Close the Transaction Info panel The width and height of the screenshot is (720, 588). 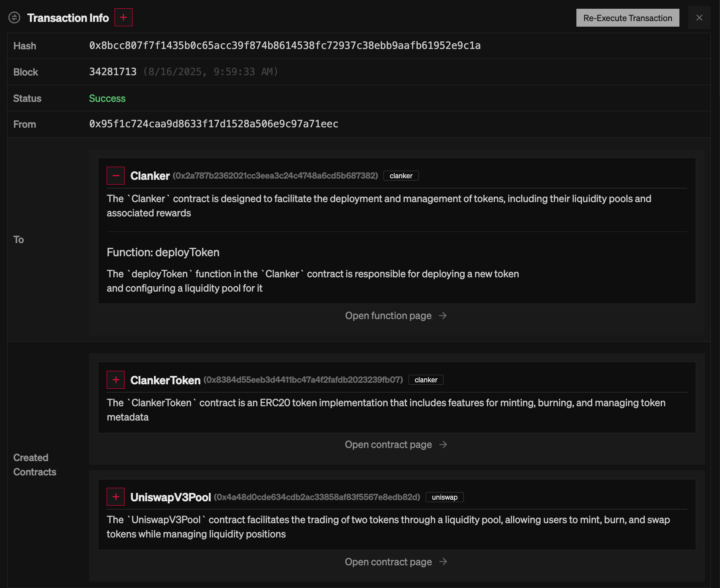699,18
